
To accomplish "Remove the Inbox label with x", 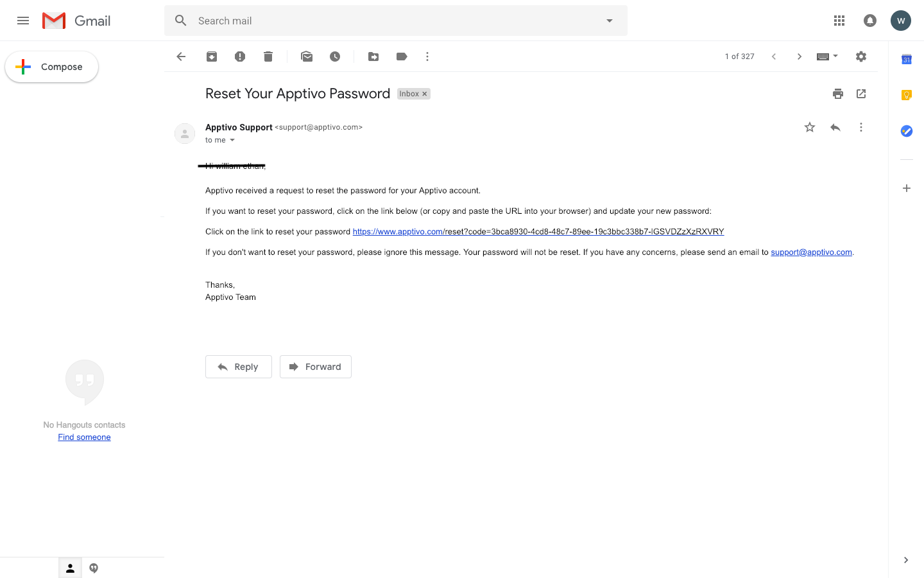I will pyautogui.click(x=424, y=94).
